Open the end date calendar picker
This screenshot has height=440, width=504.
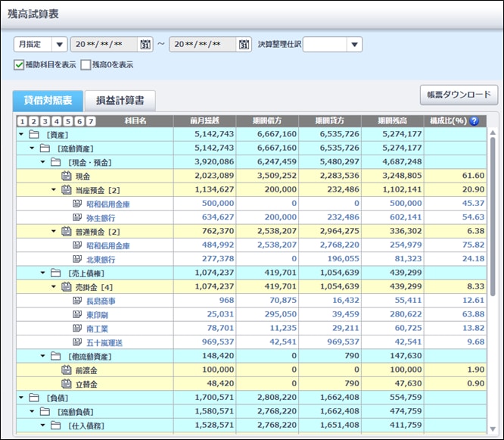pos(244,45)
